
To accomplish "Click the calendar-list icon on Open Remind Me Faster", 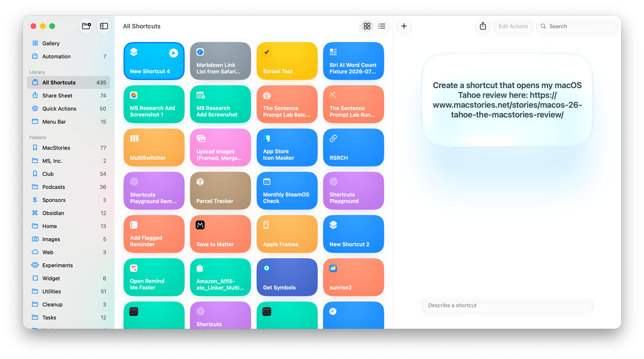I will coord(134,268).
